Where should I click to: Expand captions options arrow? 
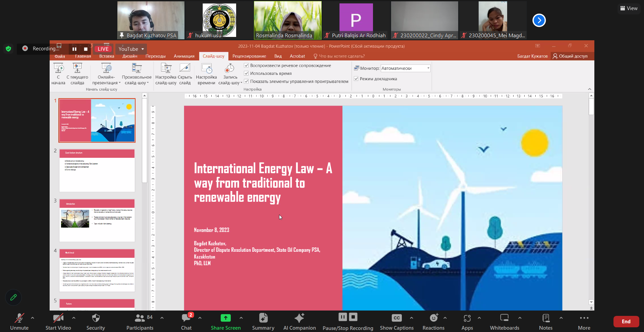pyautogui.click(x=412, y=318)
